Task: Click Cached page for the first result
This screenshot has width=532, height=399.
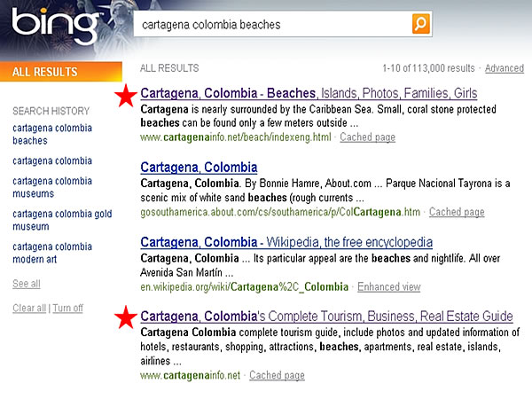Action: click(367, 137)
